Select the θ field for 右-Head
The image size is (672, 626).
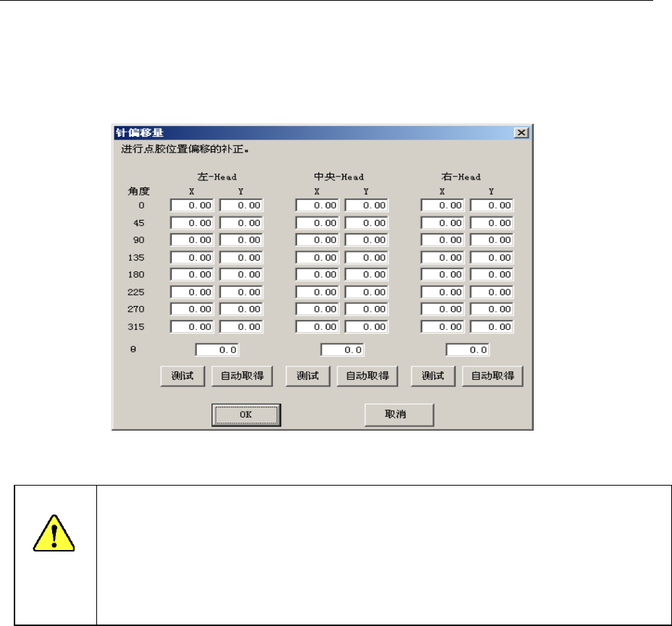[467, 350]
